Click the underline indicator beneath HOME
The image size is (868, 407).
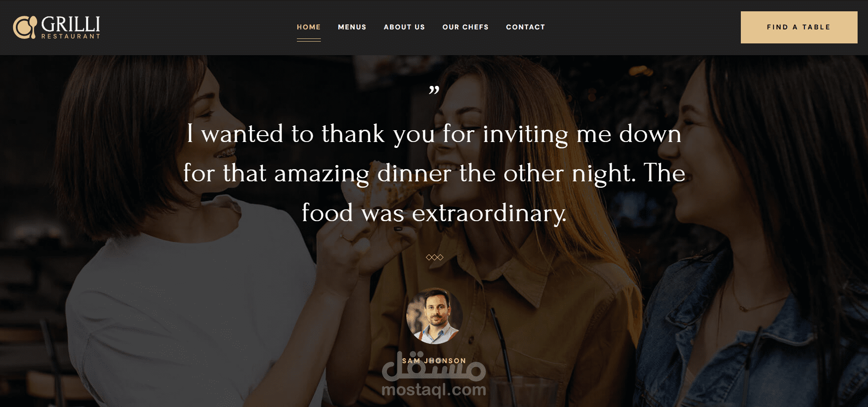[309, 40]
